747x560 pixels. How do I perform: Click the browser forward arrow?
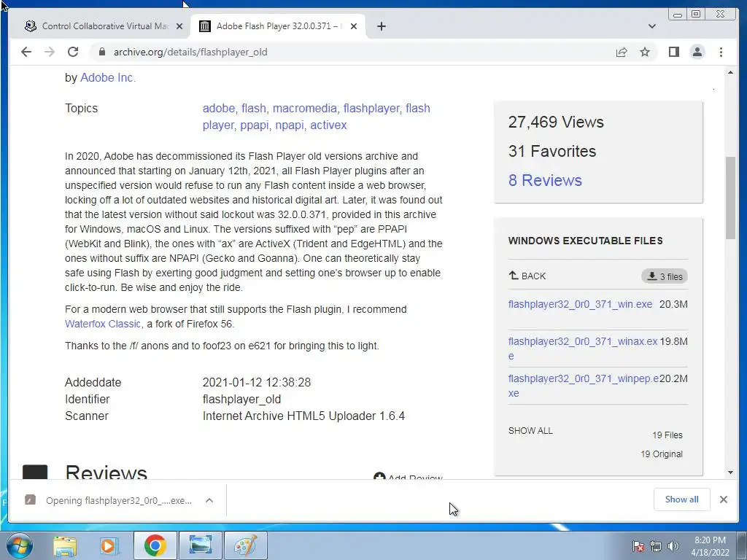pos(50,52)
